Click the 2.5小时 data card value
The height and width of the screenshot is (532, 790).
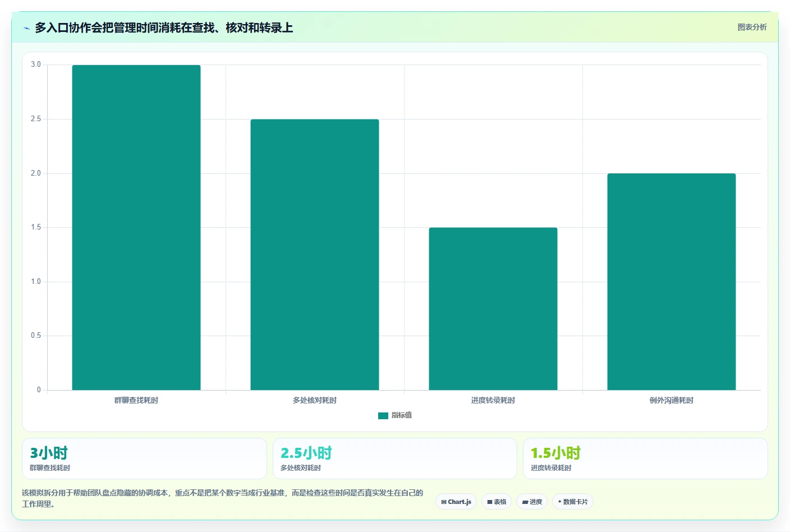pyautogui.click(x=306, y=453)
